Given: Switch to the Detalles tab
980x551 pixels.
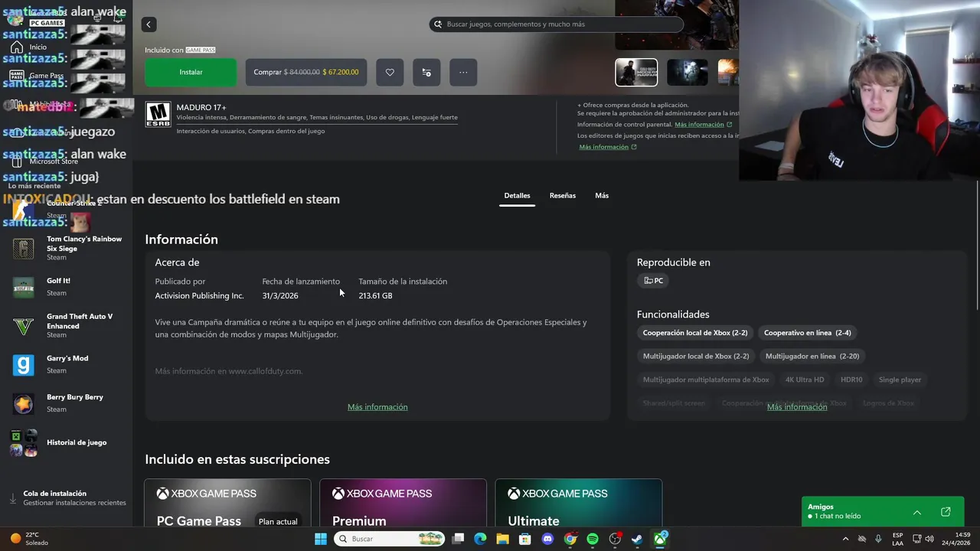Looking at the screenshot, I should click(517, 196).
